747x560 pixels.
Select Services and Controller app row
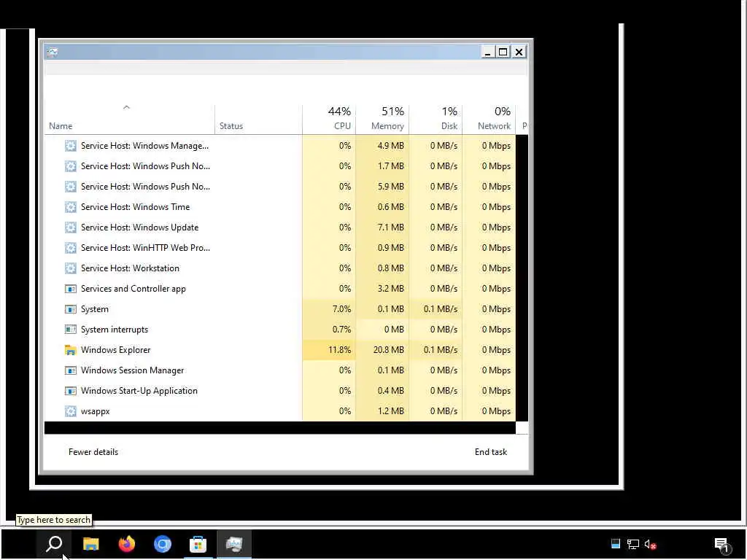[280, 289]
